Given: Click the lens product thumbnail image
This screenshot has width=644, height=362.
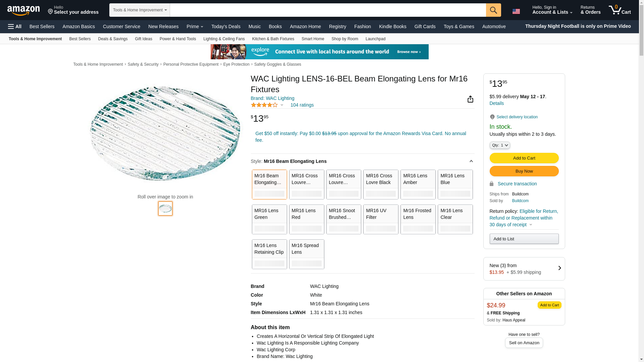Looking at the screenshot, I should click(x=165, y=208).
